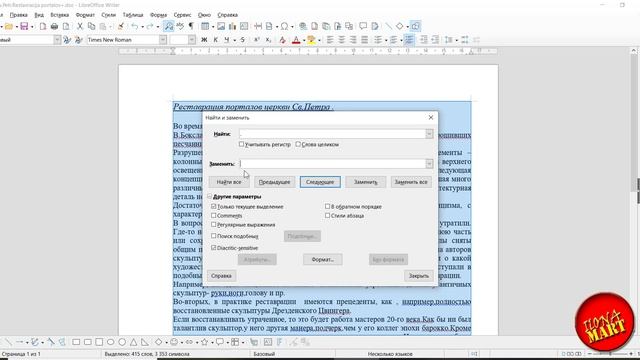Open the Вставка menu

60,15
